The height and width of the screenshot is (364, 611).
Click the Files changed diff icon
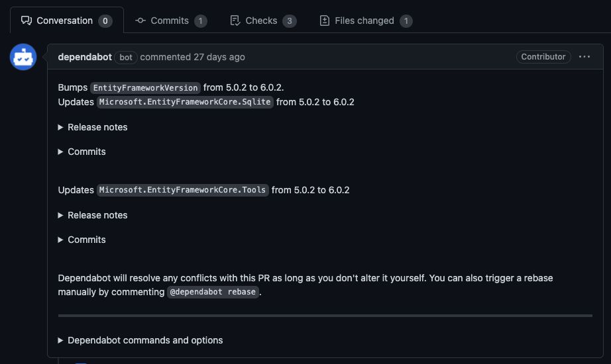[325, 21]
